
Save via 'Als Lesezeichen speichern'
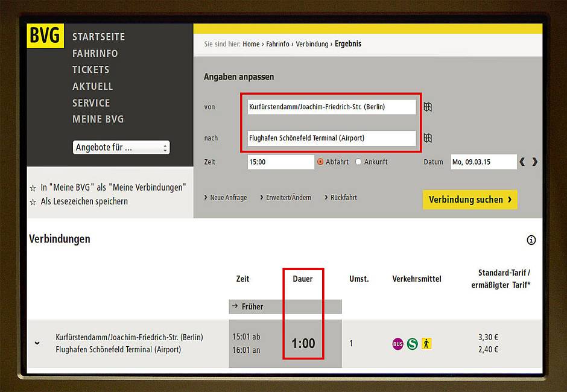pos(84,201)
